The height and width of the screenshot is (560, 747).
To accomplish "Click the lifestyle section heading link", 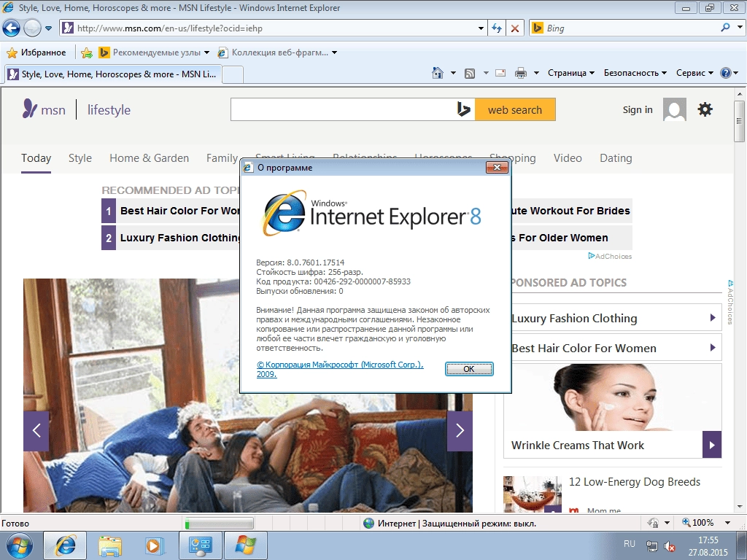I will 109,110.
